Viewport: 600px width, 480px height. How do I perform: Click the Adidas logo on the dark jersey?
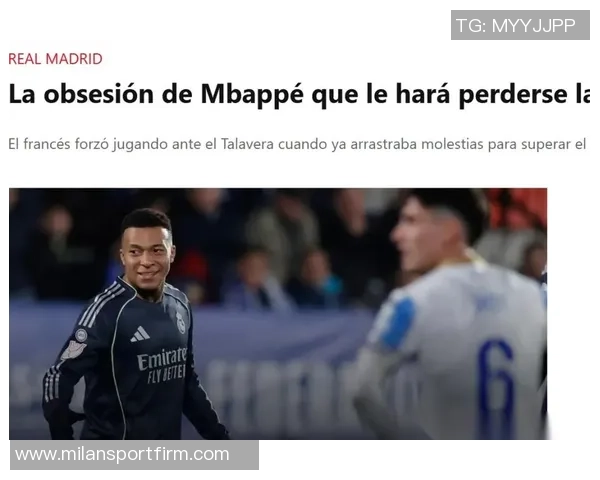pos(140,334)
